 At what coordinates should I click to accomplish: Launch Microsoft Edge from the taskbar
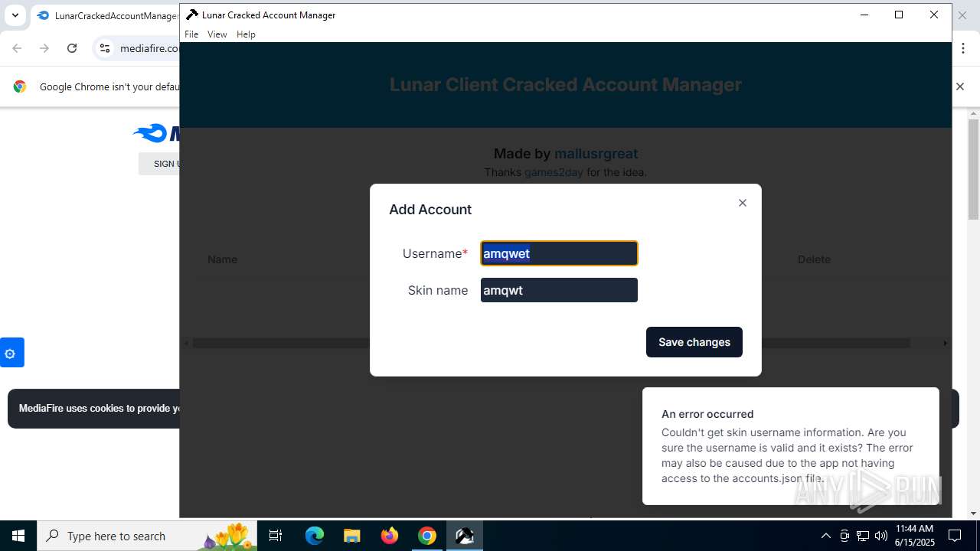(x=315, y=536)
